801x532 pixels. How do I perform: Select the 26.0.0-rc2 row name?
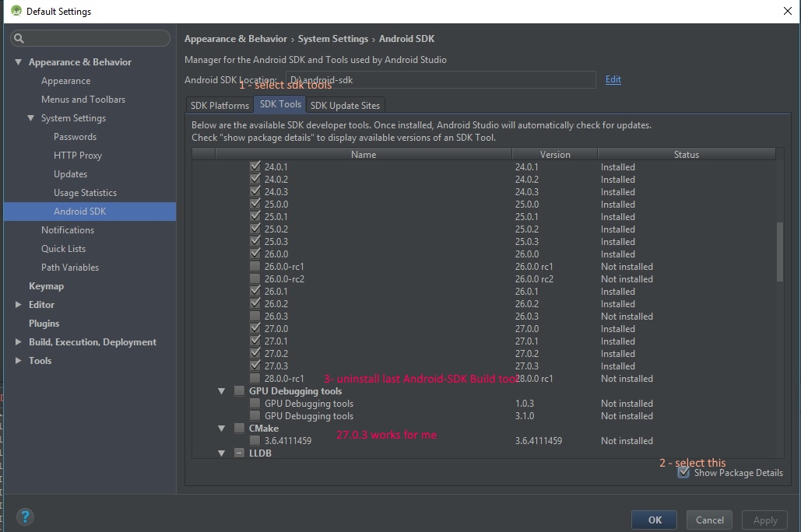pos(285,278)
